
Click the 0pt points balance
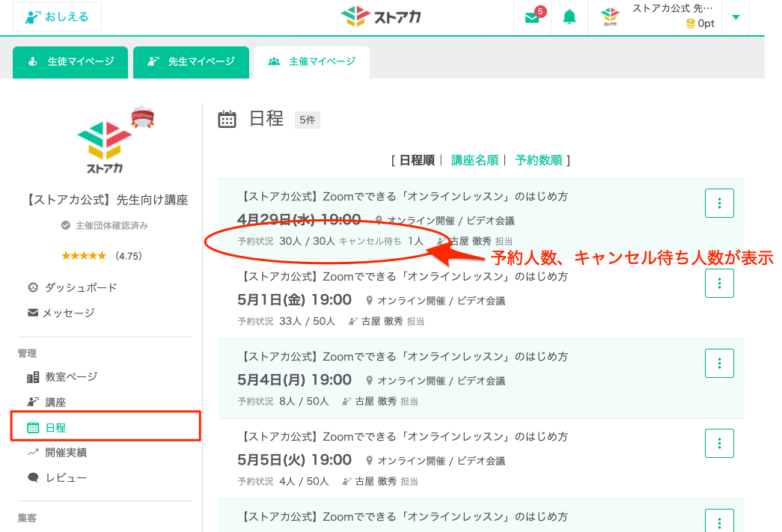(x=700, y=23)
